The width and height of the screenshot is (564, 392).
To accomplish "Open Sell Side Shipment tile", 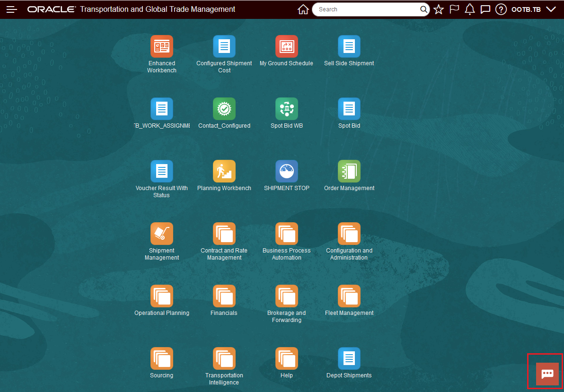I will [349, 46].
